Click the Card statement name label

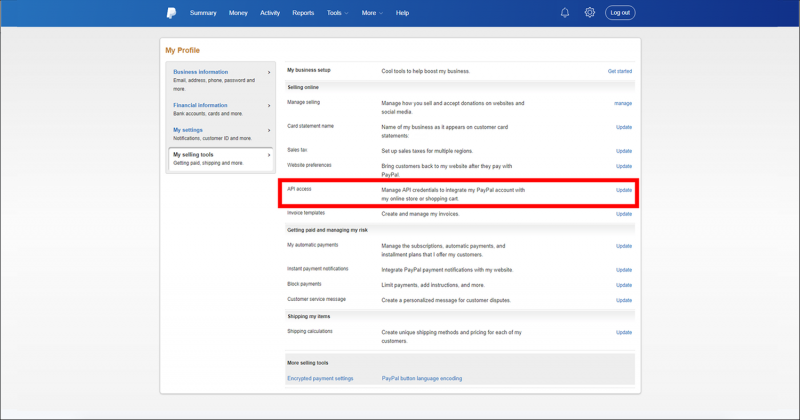[x=310, y=126]
